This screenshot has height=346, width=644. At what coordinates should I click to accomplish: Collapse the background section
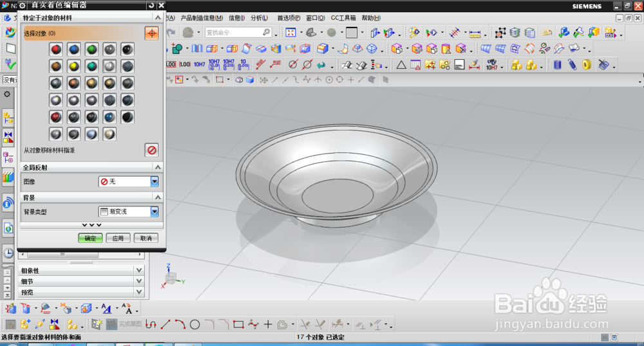[158, 197]
